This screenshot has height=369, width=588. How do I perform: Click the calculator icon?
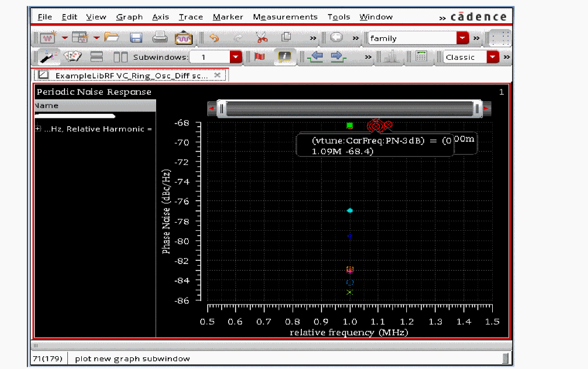point(421,57)
